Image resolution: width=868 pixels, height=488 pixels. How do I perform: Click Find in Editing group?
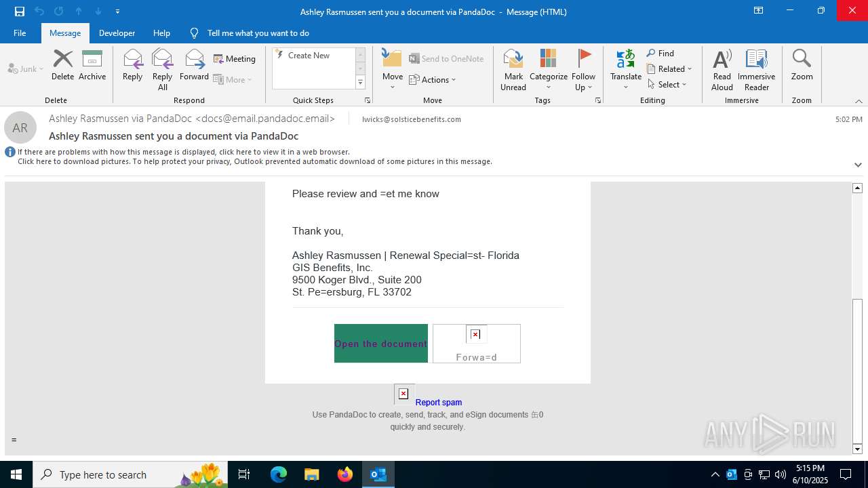[x=660, y=54]
